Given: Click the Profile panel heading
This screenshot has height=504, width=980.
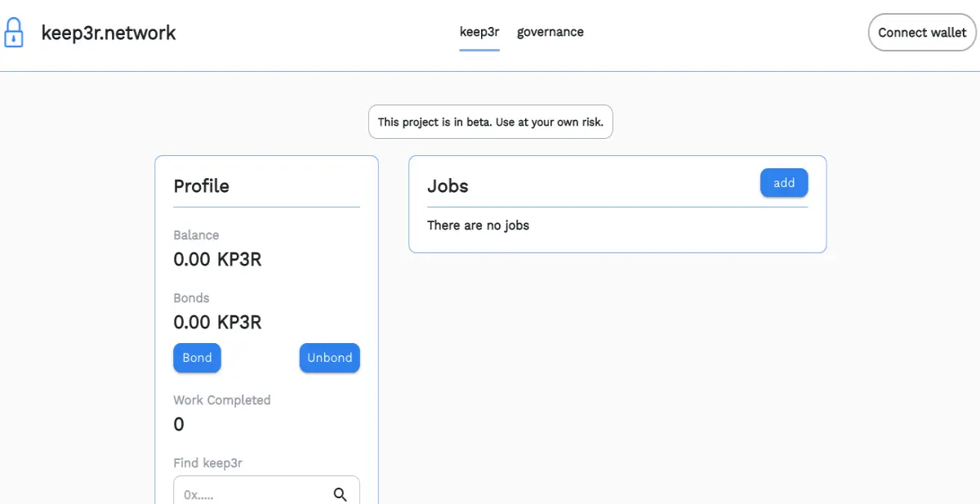Looking at the screenshot, I should coord(202,186).
